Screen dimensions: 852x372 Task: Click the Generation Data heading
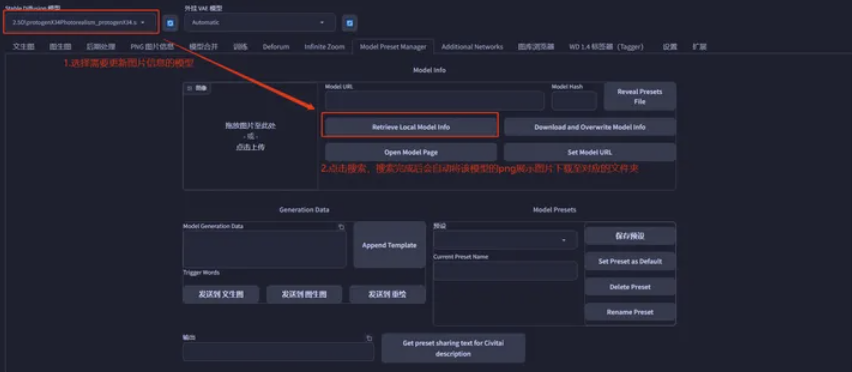304,210
